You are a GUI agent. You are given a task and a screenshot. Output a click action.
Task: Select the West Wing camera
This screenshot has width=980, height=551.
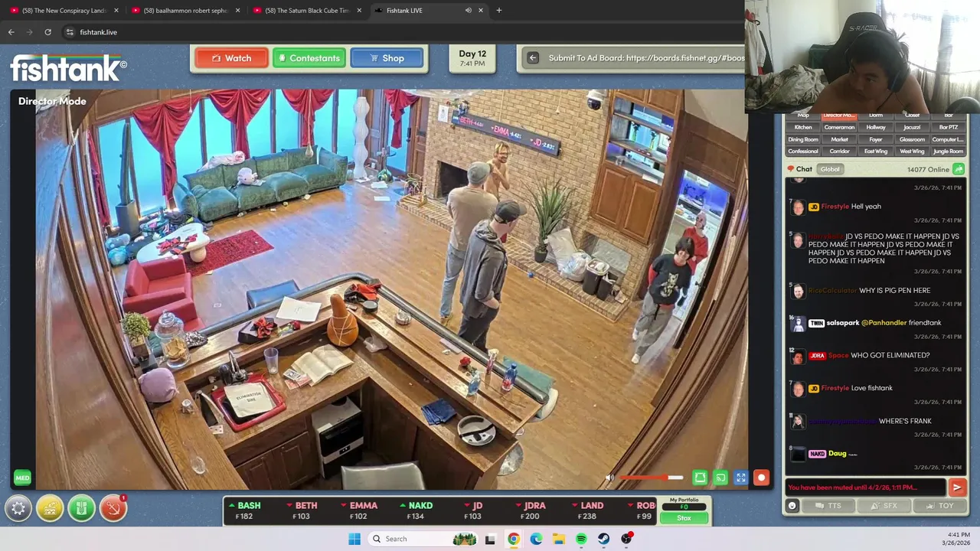(912, 152)
